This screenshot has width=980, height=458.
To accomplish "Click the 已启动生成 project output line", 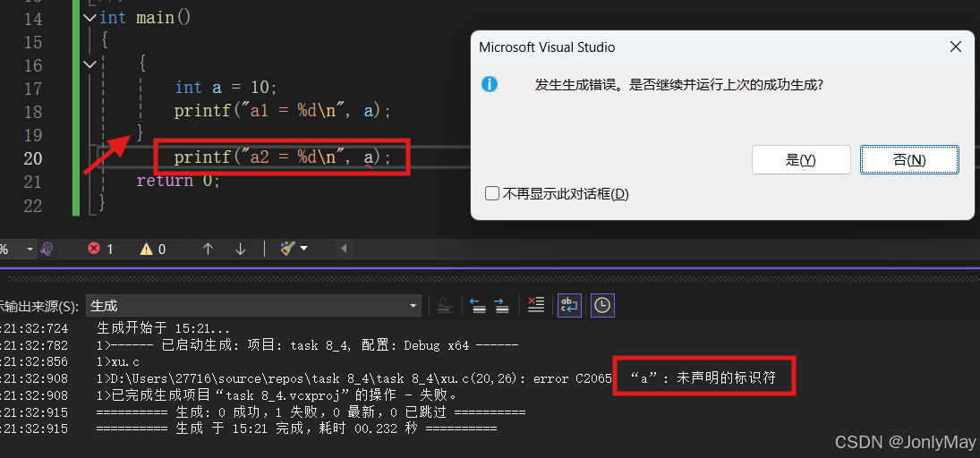I will [308, 345].
